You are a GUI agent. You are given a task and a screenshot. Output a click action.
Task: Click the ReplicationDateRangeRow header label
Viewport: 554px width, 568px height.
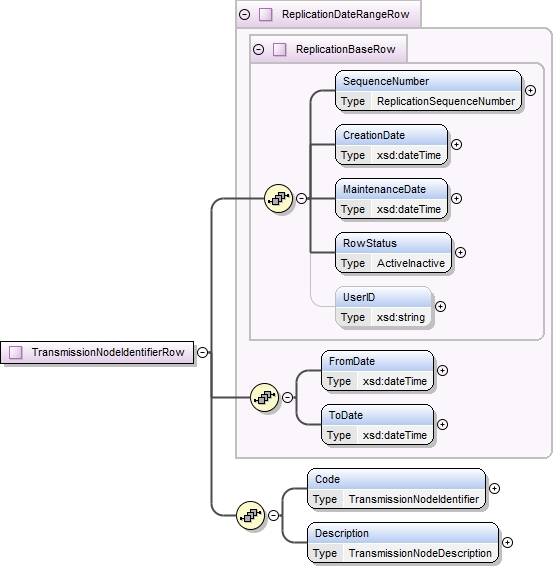click(x=346, y=14)
